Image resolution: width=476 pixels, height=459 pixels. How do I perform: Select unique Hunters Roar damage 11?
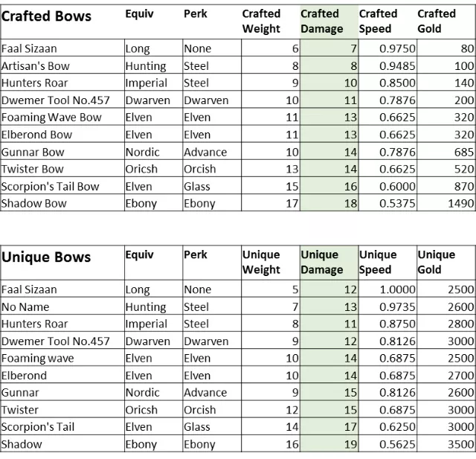pos(329,324)
